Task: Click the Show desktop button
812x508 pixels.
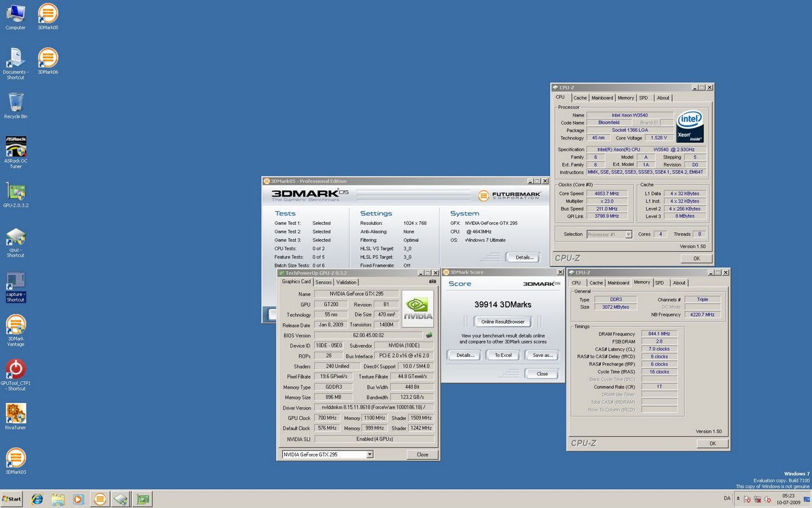Action: 808,499
